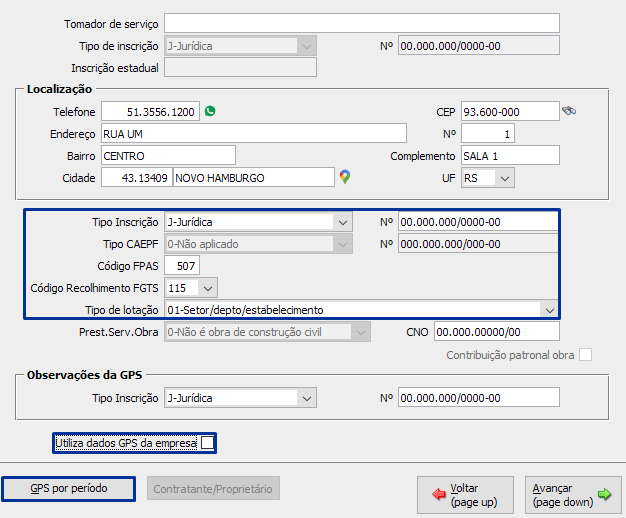Click the CEP field 93.600-000
This screenshot has width=626, height=518.
pos(510,111)
